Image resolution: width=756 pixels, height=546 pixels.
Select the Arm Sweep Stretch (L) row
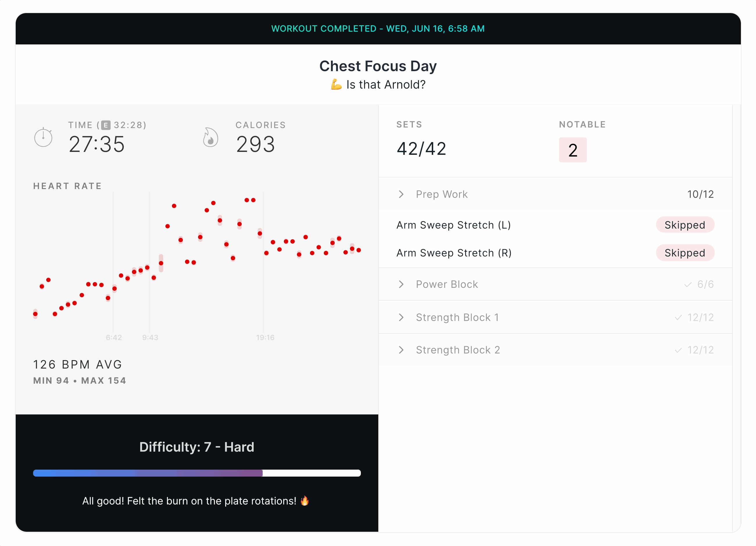coord(555,225)
